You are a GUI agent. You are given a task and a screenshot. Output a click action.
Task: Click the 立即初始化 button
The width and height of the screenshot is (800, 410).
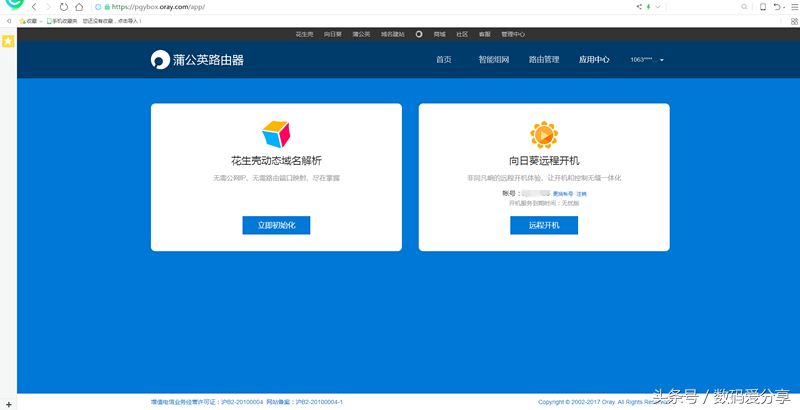pyautogui.click(x=276, y=225)
